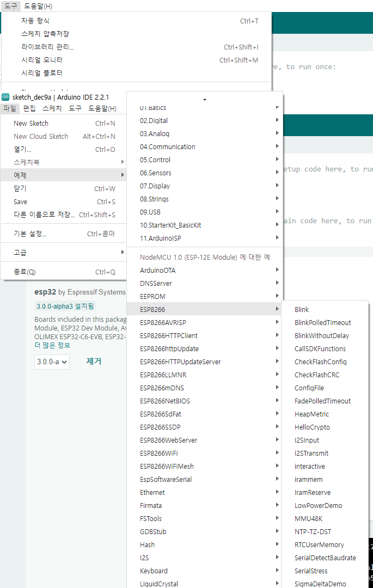Expand ESP8266WebServer examples
The height and width of the screenshot is (588, 373).
coord(205,440)
